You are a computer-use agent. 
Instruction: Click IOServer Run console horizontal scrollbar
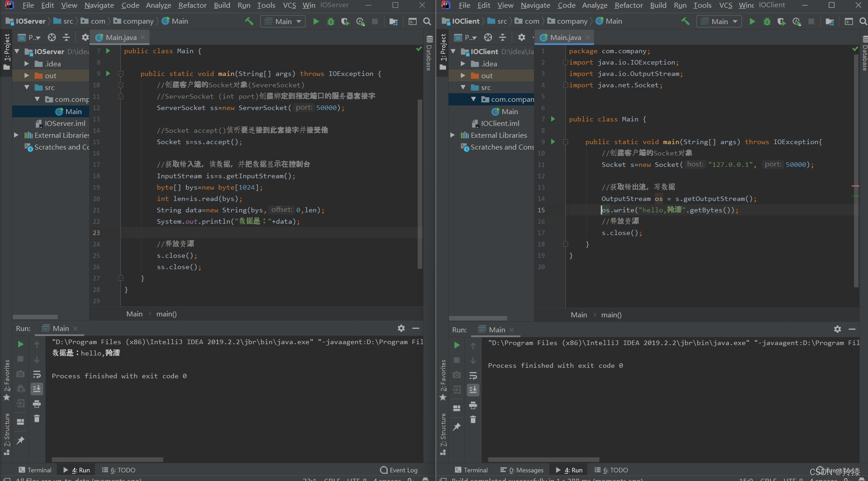point(107,460)
